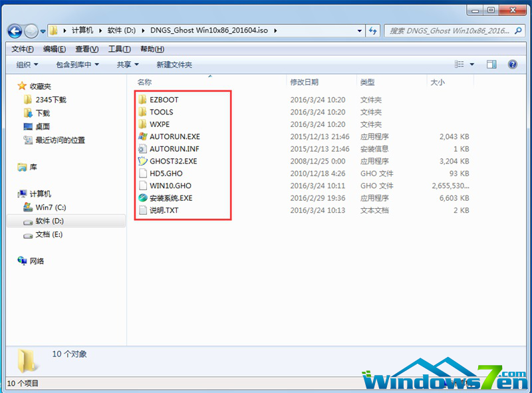Open the 查看(V) menu
532x393 pixels.
click(87, 49)
